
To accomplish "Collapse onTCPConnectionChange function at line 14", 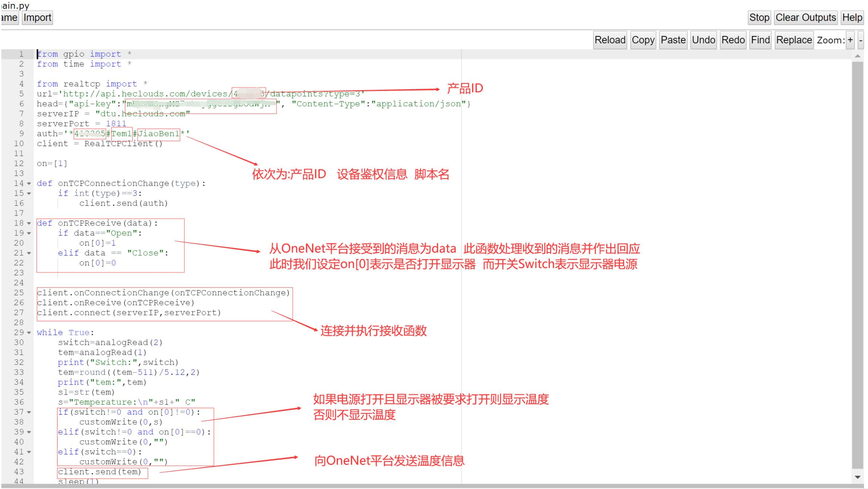I will pos(29,184).
